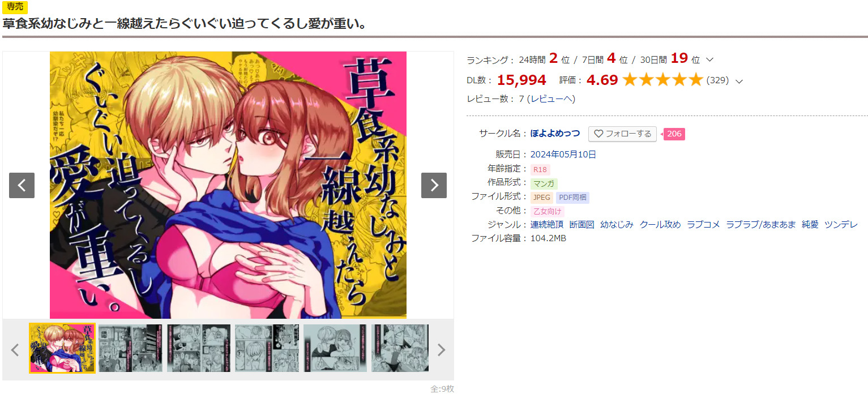Screen dimensions: 868x398
Task: Select the 乙女向け tag
Action: 548,211
